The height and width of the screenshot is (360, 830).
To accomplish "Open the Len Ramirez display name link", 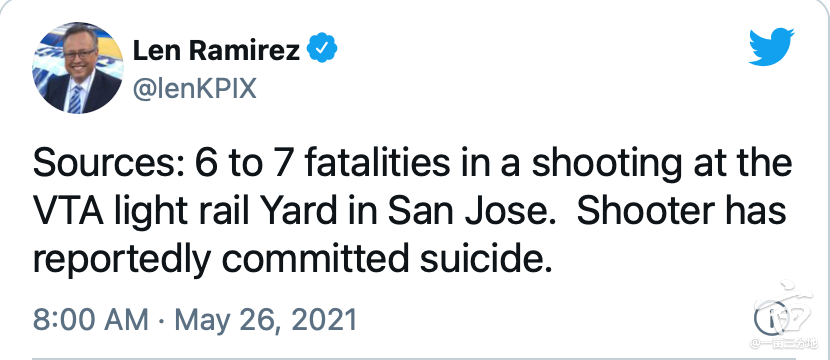I will click(216, 49).
